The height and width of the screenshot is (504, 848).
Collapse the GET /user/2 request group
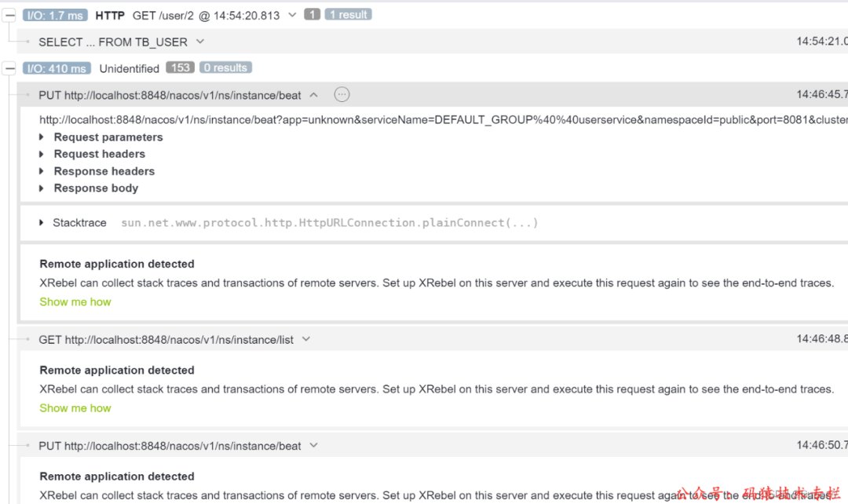coord(9,15)
